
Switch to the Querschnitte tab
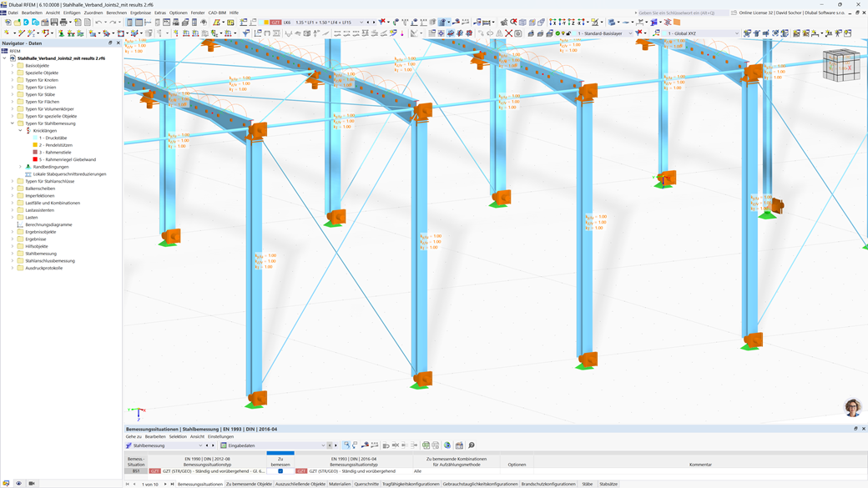[x=366, y=484]
